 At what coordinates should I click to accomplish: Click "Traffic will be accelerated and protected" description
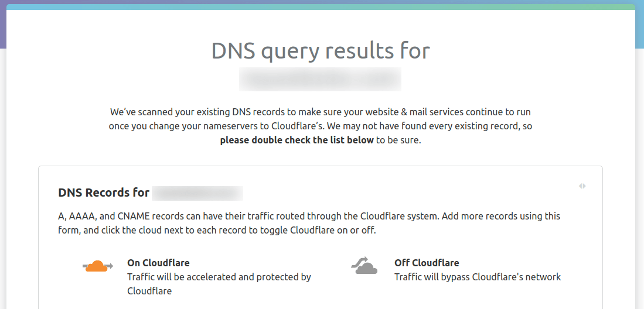tap(219, 277)
